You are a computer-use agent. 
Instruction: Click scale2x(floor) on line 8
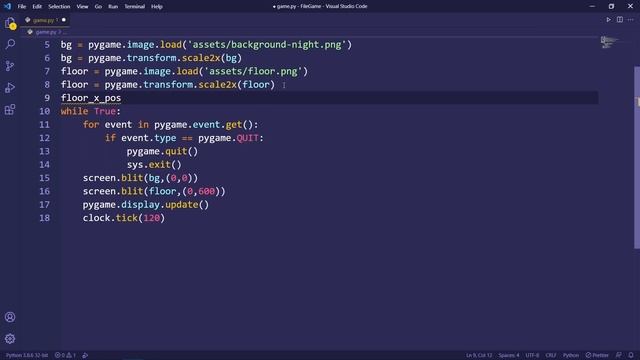(x=237, y=84)
